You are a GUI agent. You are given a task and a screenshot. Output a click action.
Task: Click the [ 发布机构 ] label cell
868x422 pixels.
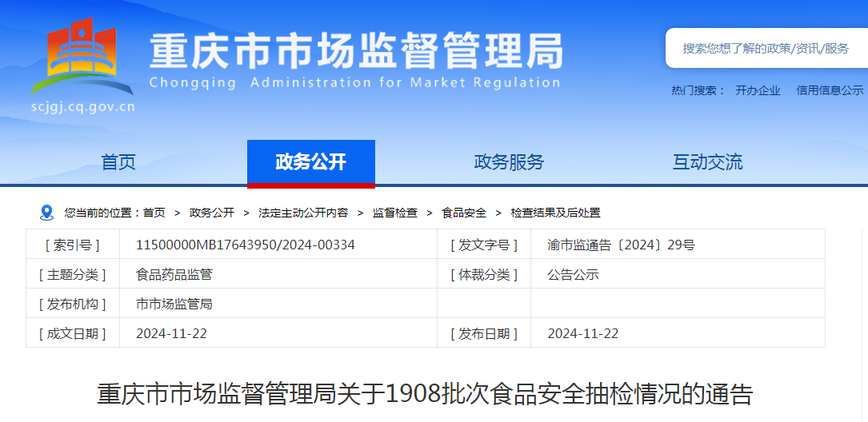click(x=73, y=304)
